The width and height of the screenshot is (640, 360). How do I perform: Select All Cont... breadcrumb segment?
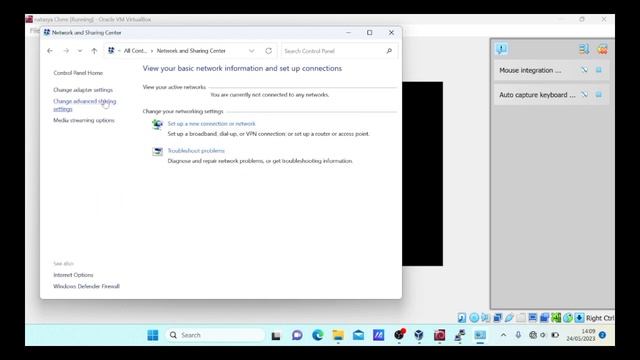pyautogui.click(x=135, y=51)
